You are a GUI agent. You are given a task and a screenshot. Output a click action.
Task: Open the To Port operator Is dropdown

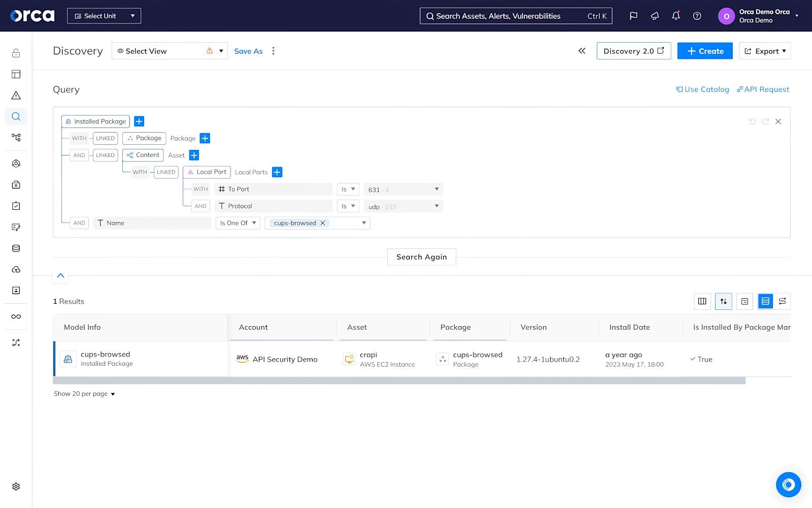(348, 189)
